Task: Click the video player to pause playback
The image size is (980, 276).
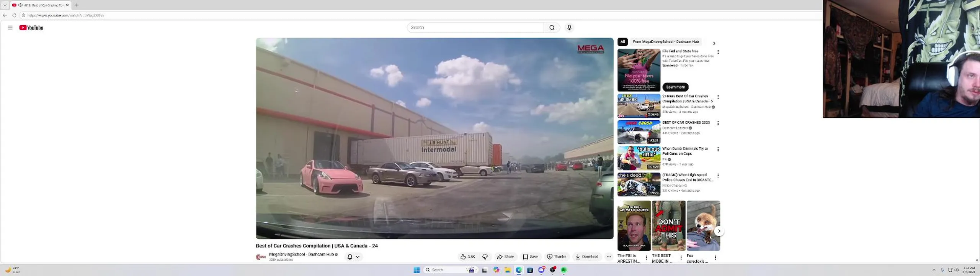Action: (x=434, y=138)
